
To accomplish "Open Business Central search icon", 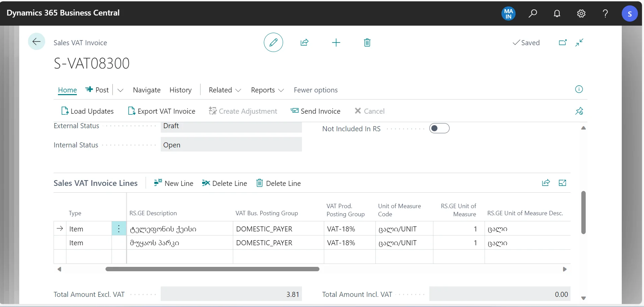I will [x=533, y=13].
